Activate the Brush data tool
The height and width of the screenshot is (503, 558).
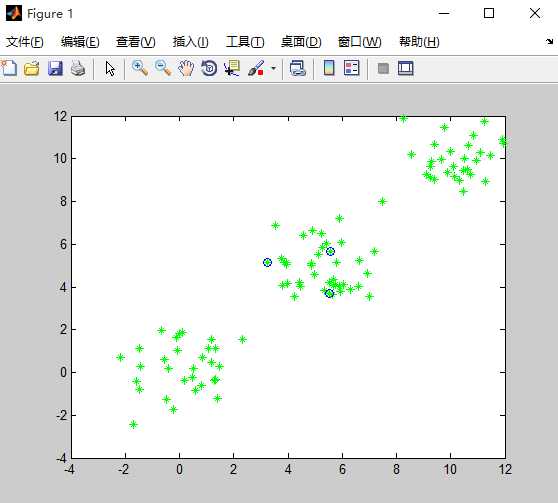pyautogui.click(x=256, y=68)
